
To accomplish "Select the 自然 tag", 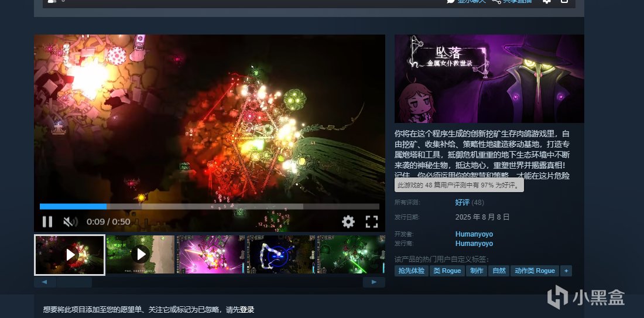I will (499, 271).
